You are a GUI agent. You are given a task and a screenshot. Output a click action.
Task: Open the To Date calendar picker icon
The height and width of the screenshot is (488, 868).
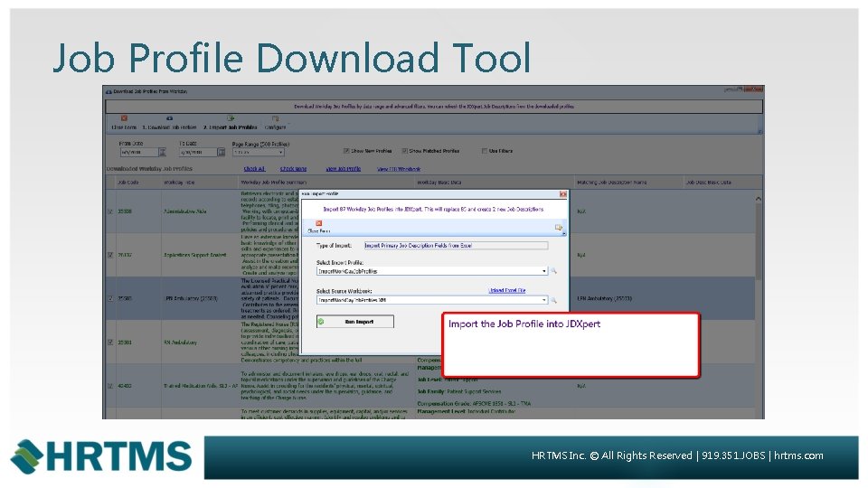pyautogui.click(x=222, y=152)
